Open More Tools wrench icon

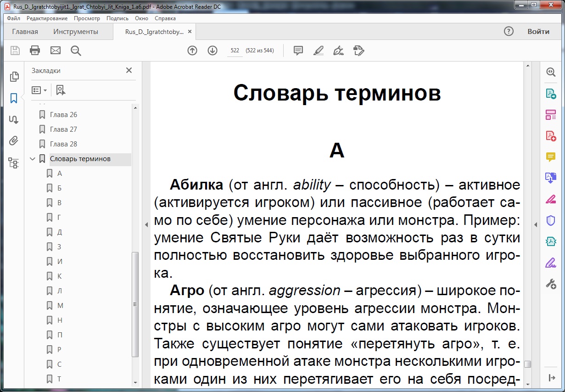point(551,284)
